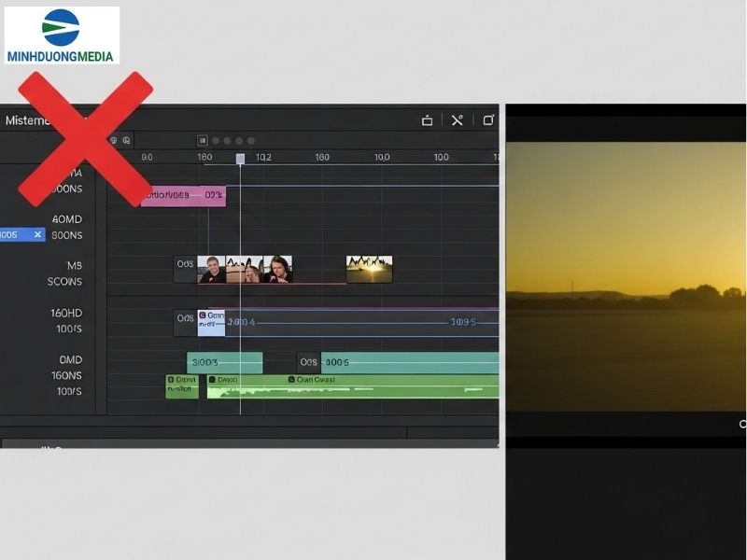Select the 4OMD track label
Image resolution: width=747 pixels, height=560 pixels.
coord(66,219)
